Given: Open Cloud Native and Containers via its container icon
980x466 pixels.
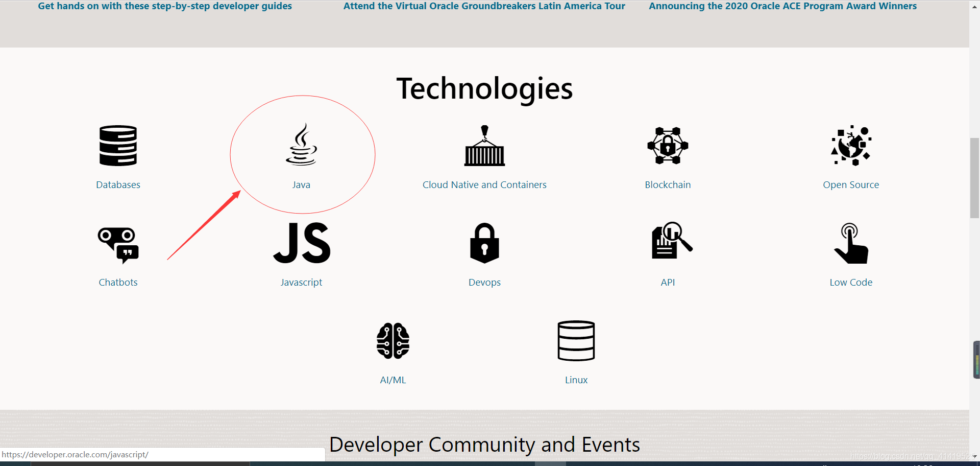Looking at the screenshot, I should [484, 146].
